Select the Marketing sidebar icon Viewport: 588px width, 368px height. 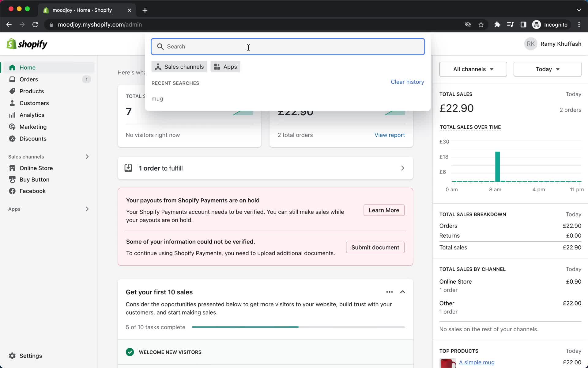[12, 127]
